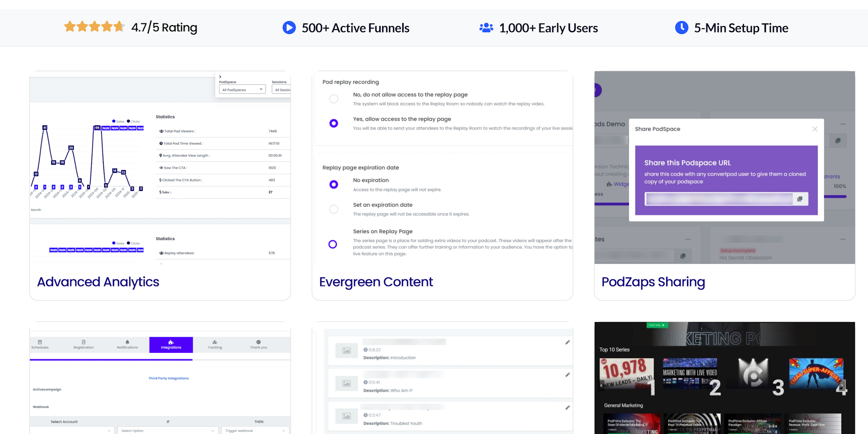Open the All PodSpaces dropdown
Viewport: 868px width, 434px height.
243,90
